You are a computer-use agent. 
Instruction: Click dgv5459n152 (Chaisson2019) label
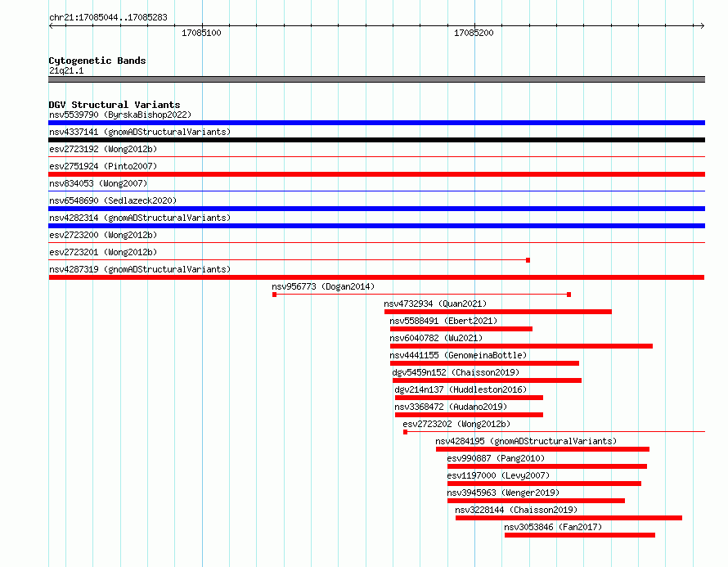tap(456, 372)
